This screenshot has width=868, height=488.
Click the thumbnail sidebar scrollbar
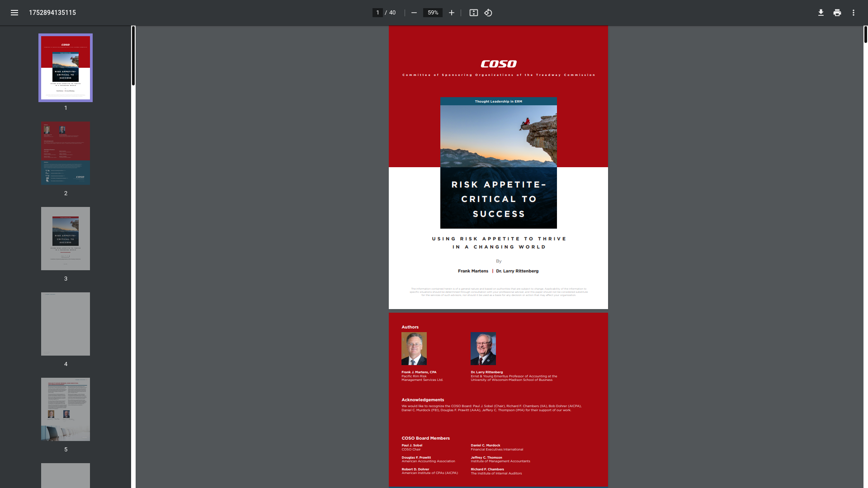(133, 56)
